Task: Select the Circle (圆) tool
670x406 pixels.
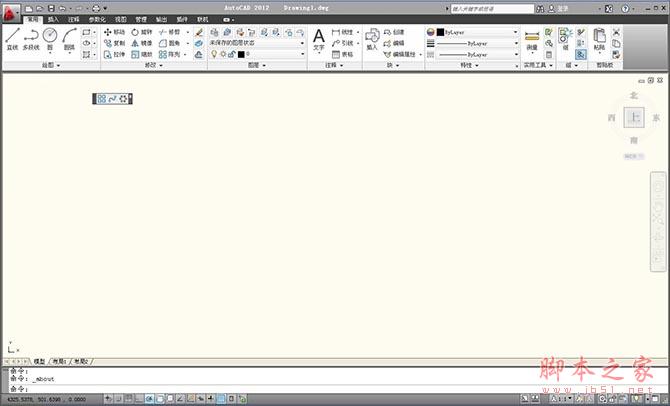Action: 50,38
